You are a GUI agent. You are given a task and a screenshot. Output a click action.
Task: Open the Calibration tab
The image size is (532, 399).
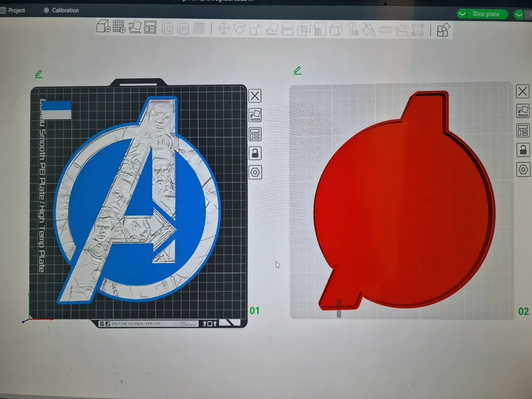click(61, 10)
